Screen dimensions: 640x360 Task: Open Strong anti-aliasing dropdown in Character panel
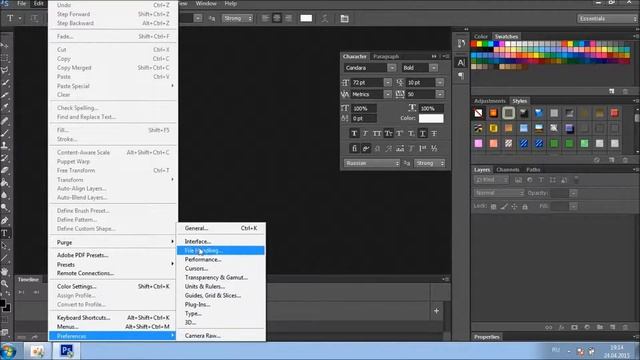[429, 163]
